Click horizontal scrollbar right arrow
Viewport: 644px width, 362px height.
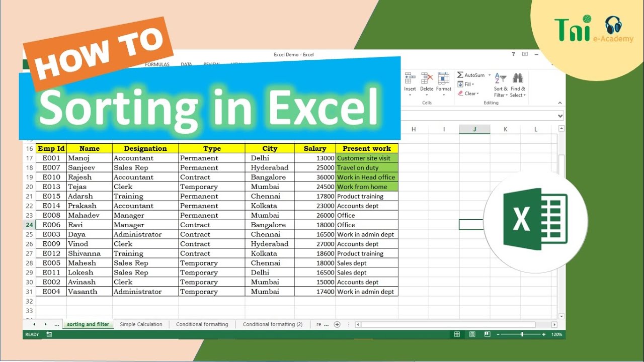(x=554, y=325)
